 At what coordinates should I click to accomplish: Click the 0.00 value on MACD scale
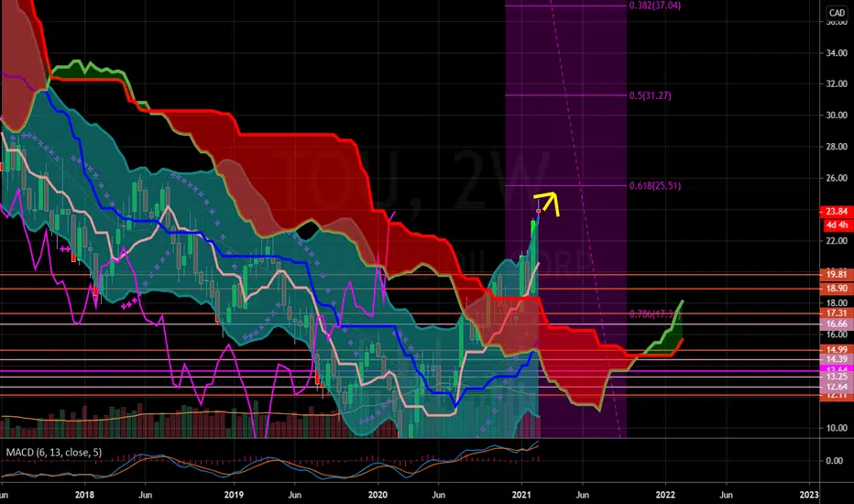835,461
